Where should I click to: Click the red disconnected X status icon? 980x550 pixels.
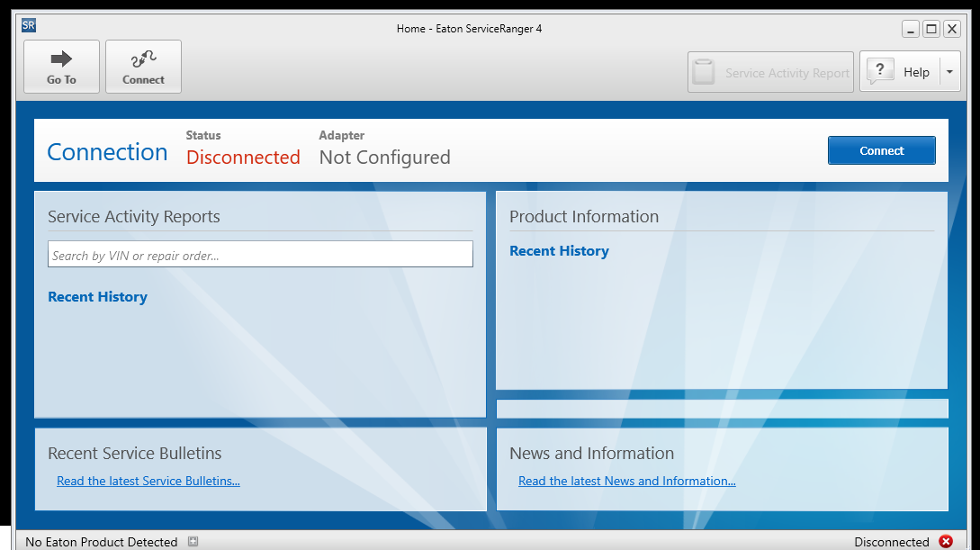[x=946, y=541]
